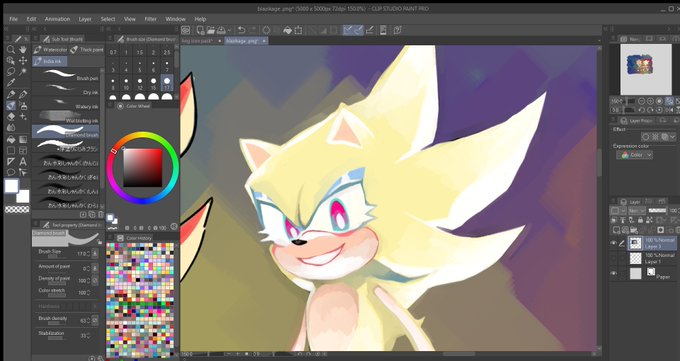The height and width of the screenshot is (361, 680).
Task: Open the Layer menu
Action: pos(85,19)
